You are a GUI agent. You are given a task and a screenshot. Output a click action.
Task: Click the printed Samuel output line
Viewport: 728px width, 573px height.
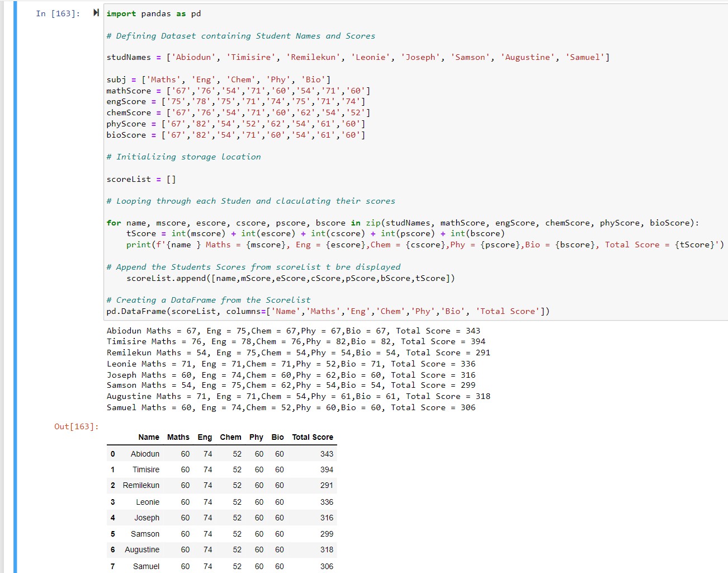pos(291,407)
